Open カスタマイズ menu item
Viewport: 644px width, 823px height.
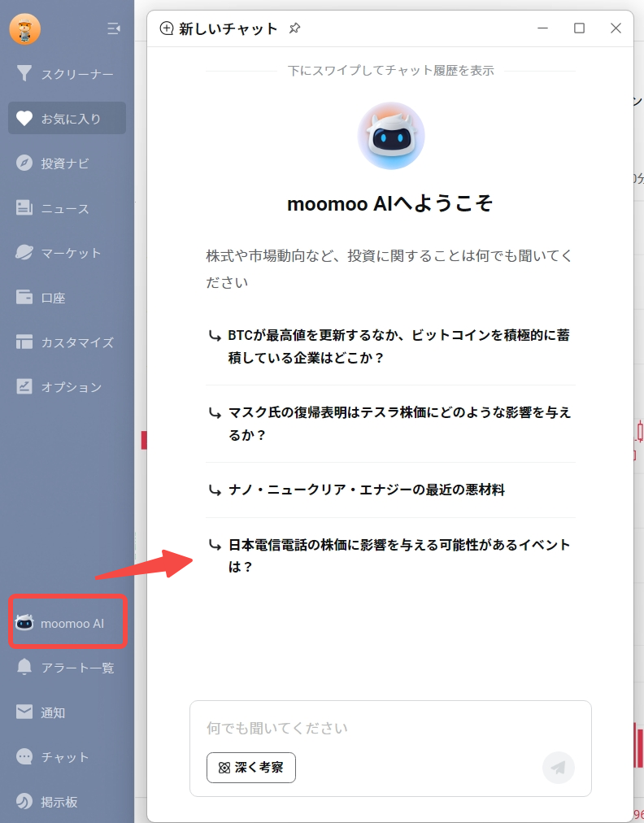(67, 342)
